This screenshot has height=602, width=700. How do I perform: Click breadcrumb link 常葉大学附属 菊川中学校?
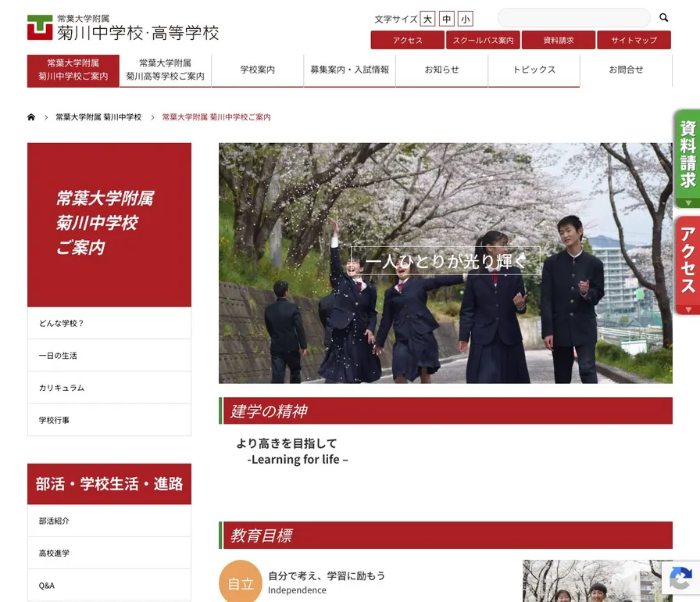98,117
